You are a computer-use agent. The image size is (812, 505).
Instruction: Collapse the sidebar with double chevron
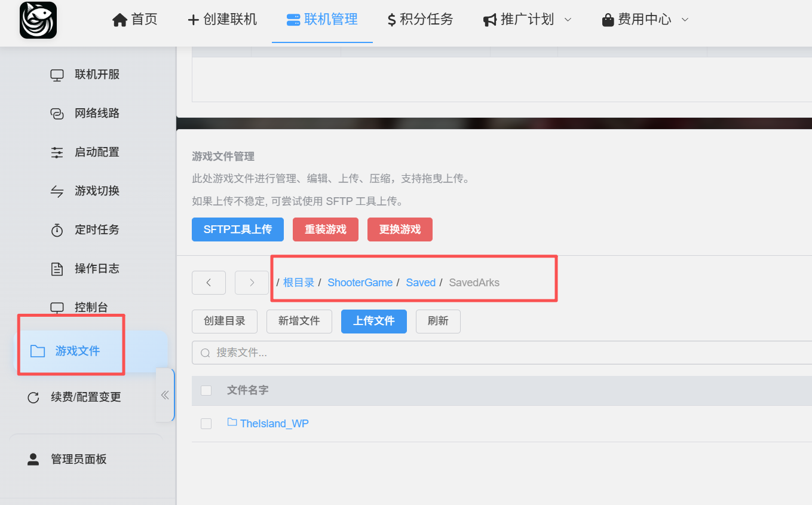click(165, 395)
